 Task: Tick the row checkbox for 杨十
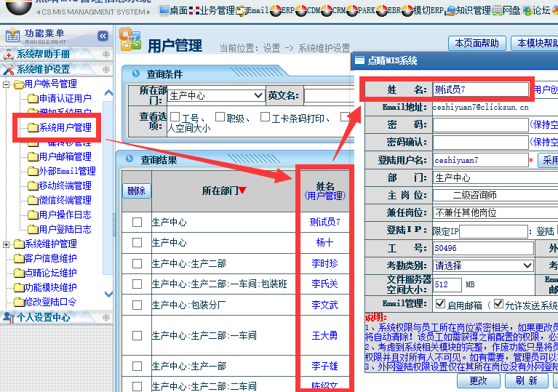point(137,243)
